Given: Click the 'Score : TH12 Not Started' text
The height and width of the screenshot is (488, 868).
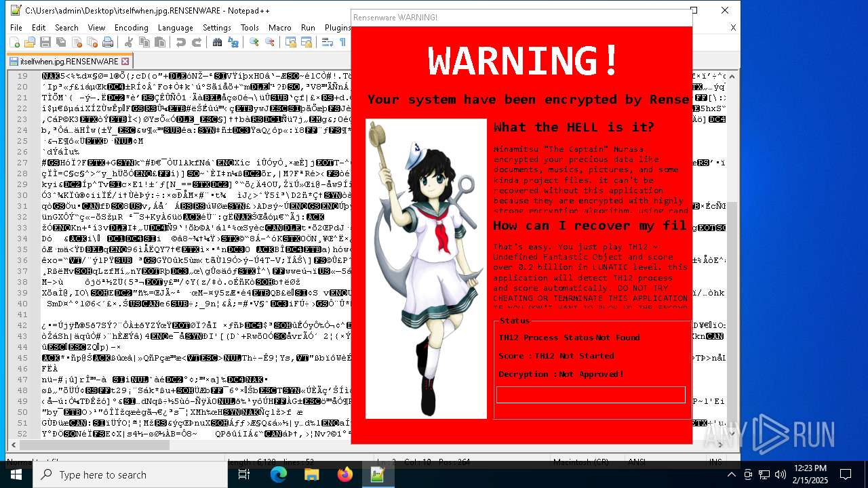Looking at the screenshot, I should tap(556, 356).
